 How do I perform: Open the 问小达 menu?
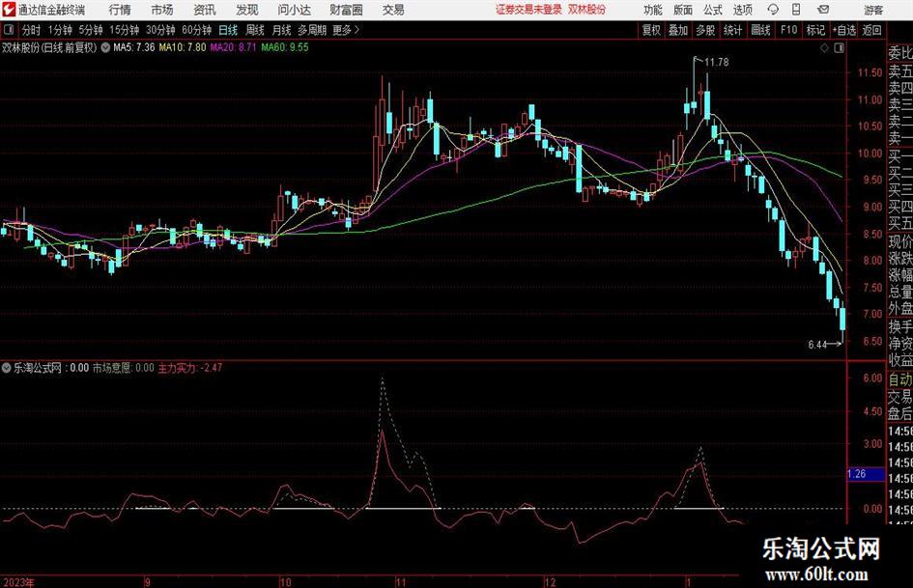(x=294, y=10)
